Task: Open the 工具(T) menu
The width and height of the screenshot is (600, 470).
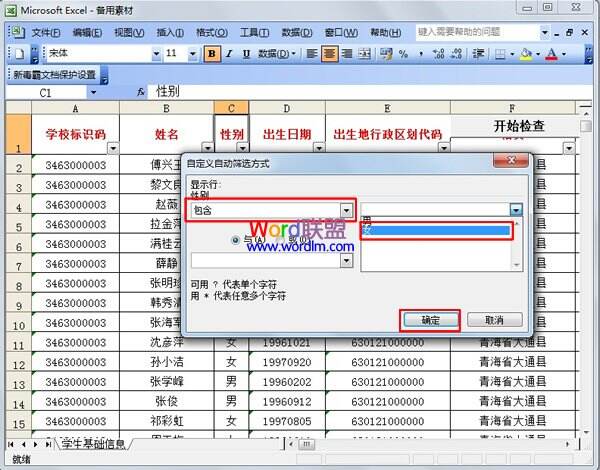Action: (254, 33)
